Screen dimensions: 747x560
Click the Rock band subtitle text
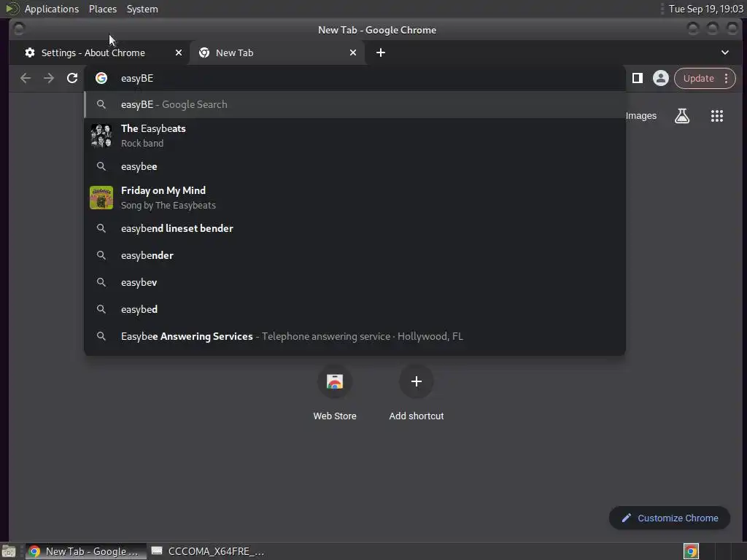click(x=142, y=144)
